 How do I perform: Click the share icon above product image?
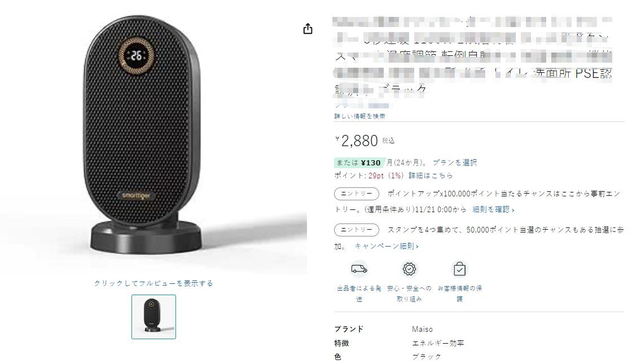308,29
